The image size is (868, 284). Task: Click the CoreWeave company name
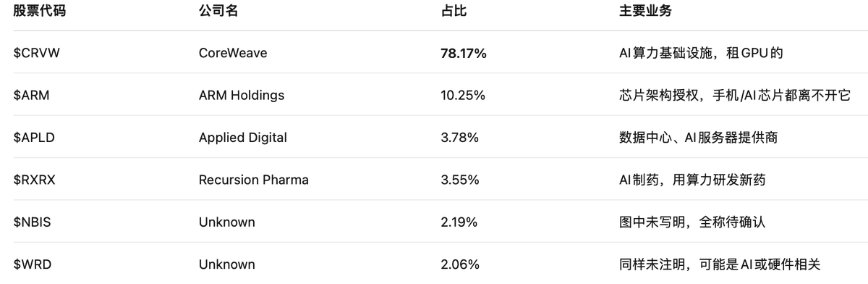pyautogui.click(x=233, y=53)
